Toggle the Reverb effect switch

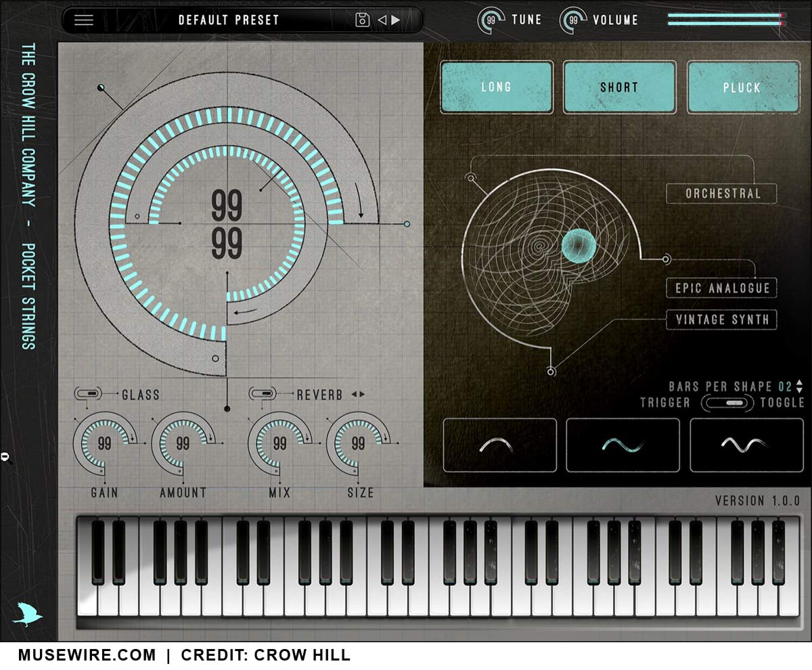(263, 393)
